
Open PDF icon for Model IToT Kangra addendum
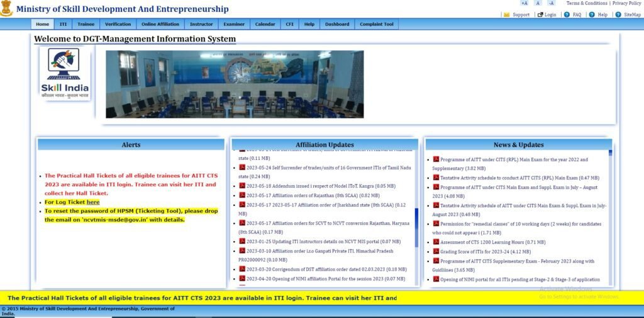click(242, 186)
